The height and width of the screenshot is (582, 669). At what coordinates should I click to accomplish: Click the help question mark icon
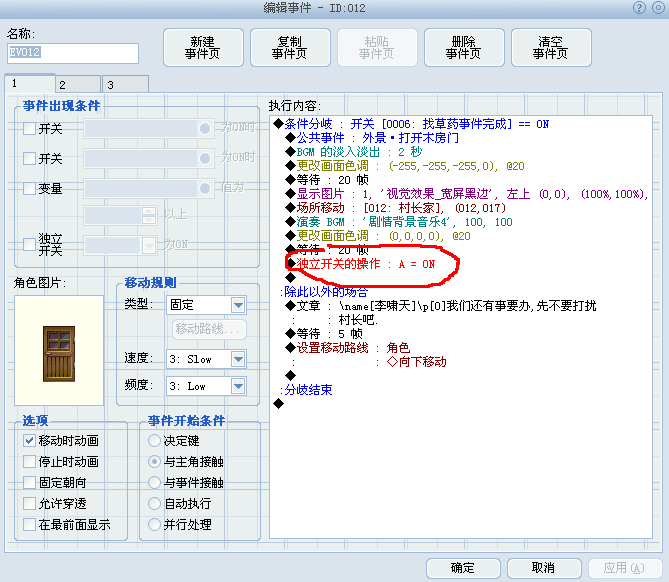(639, 8)
